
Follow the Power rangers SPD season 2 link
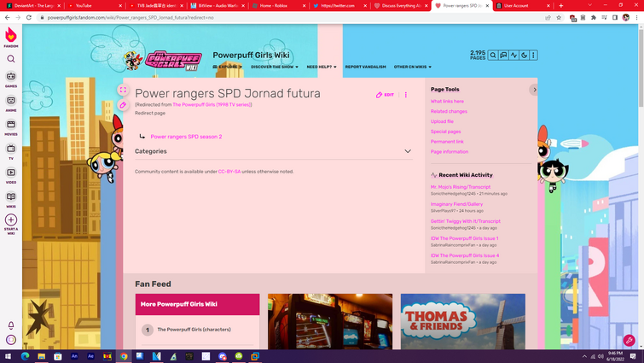186,137
